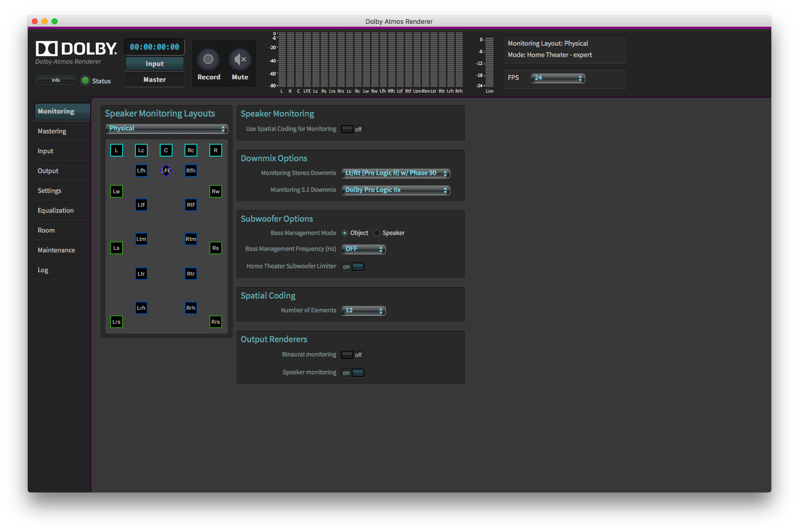Expand the FPS dropdown
This screenshot has height=532, width=799.
click(x=557, y=78)
